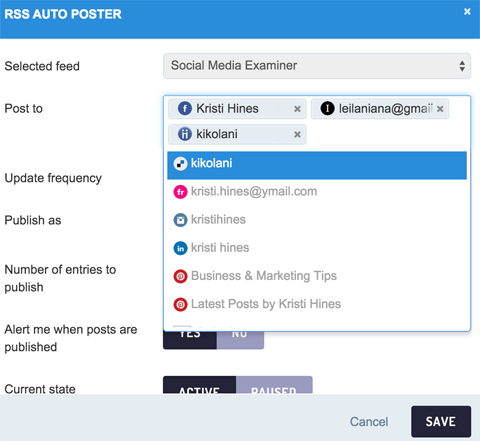Viewport: 480px width, 441px height.
Task: Click Instapaper icon on leilaniana tag
Action: tap(327, 109)
